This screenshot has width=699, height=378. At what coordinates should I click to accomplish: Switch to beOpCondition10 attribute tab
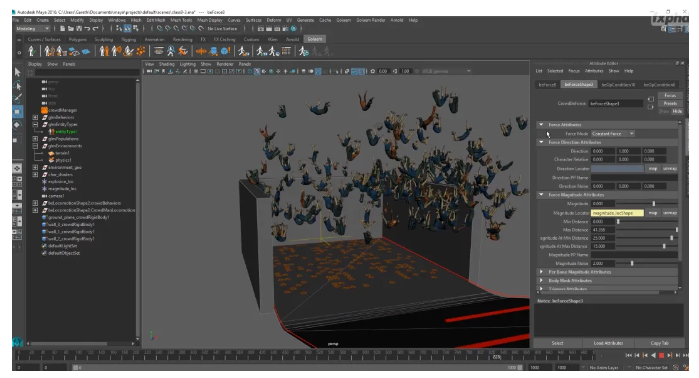(x=617, y=85)
